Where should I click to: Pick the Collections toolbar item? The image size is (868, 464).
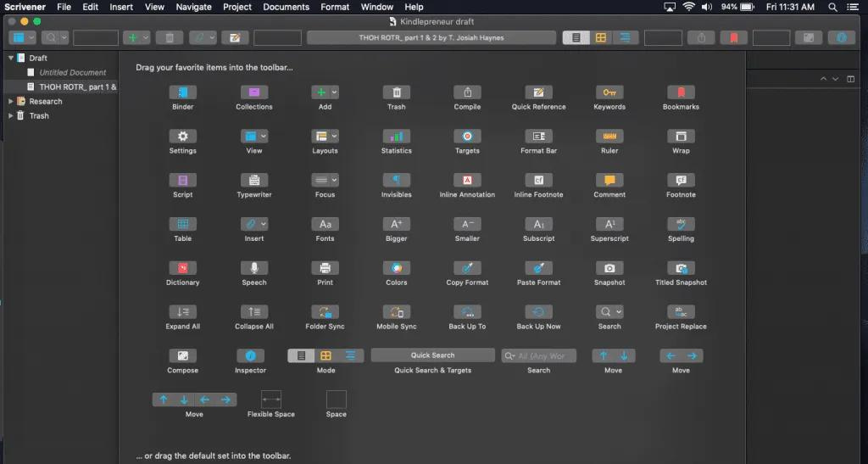pyautogui.click(x=254, y=92)
